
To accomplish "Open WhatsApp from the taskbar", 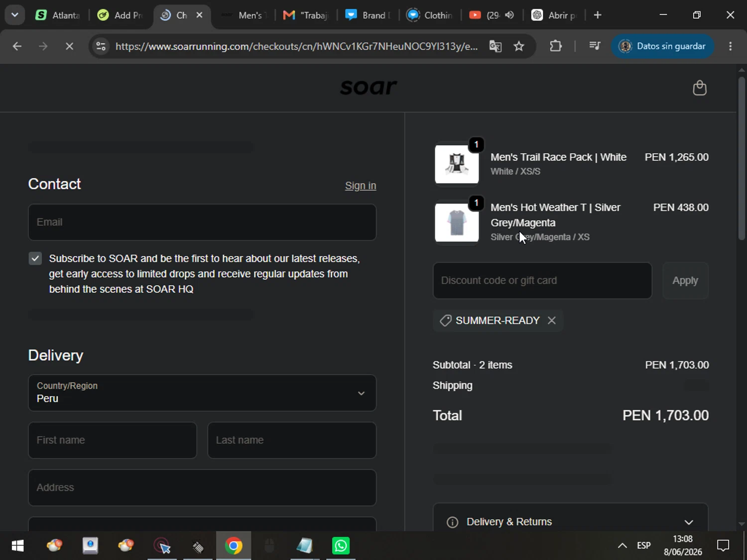I will (x=341, y=546).
